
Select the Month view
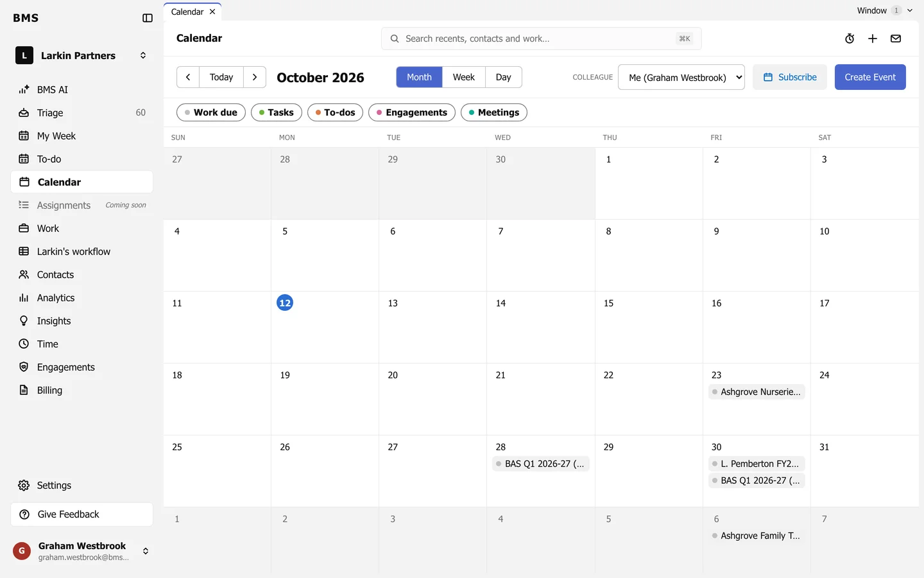pos(419,77)
